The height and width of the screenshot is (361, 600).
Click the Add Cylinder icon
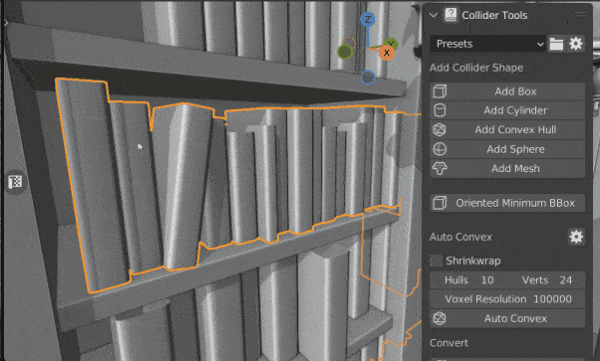(x=440, y=111)
